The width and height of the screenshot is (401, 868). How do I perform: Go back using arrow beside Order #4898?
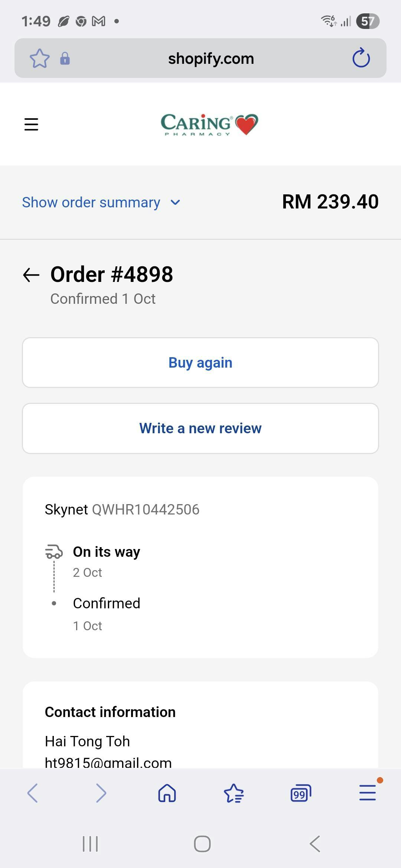click(x=31, y=275)
